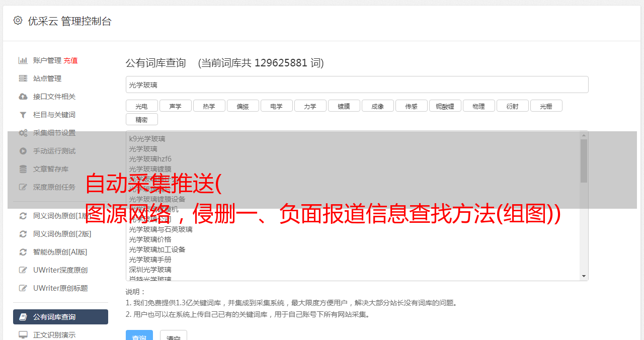Image resolution: width=644 pixels, height=340 pixels.
Task: Click the cloud upload icon for 接口文件相关
Action: point(23,97)
